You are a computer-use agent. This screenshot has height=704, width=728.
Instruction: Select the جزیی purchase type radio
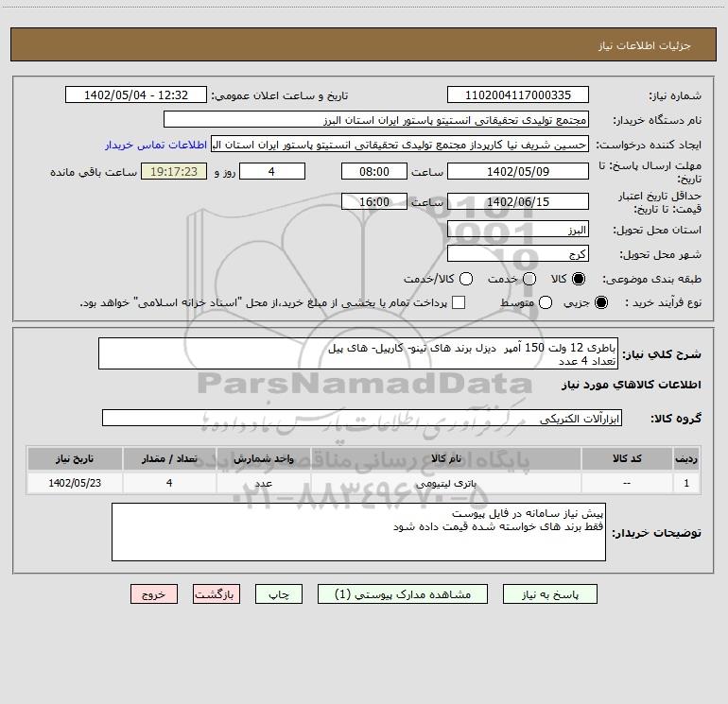pyautogui.click(x=600, y=302)
